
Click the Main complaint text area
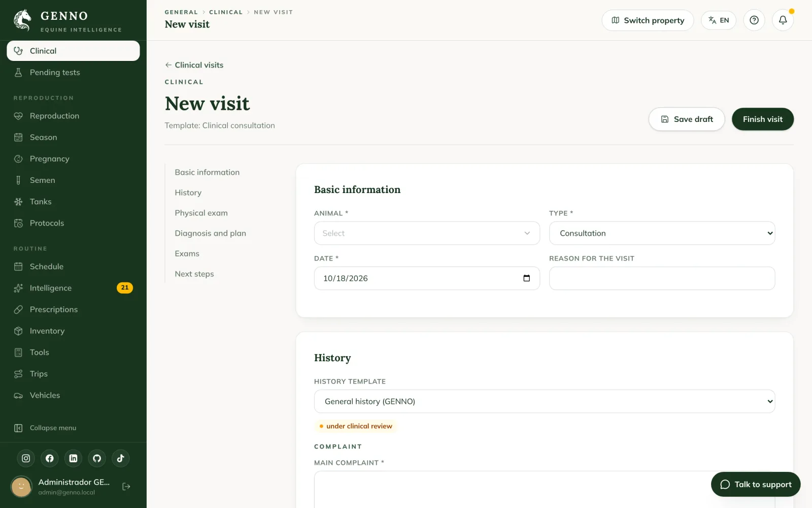[545, 489]
